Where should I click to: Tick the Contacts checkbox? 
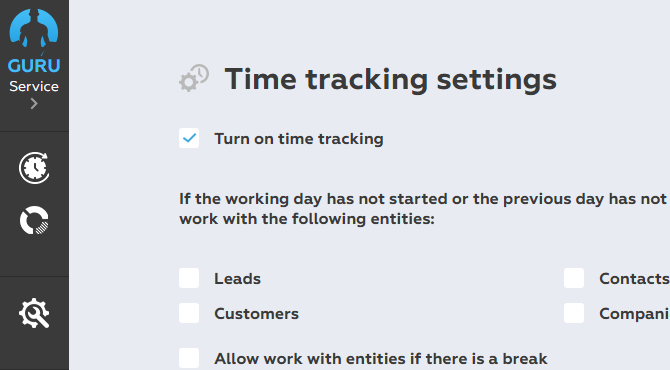[574, 278]
